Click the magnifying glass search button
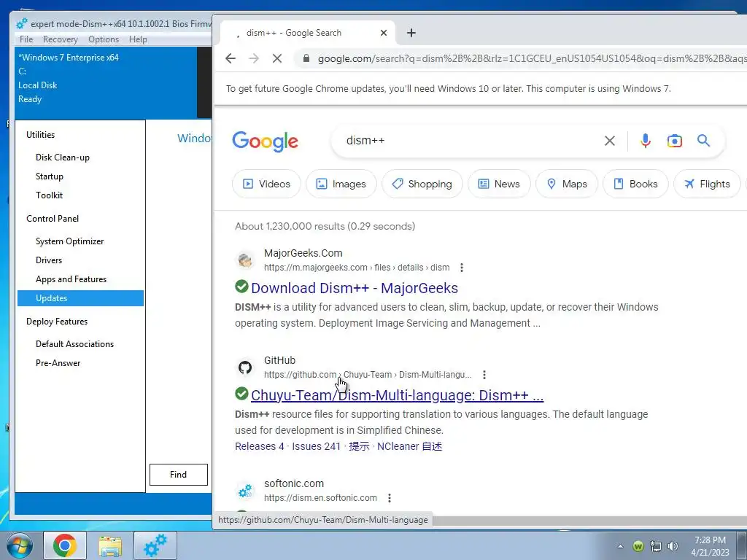Image resolution: width=747 pixels, height=560 pixels. (x=704, y=141)
